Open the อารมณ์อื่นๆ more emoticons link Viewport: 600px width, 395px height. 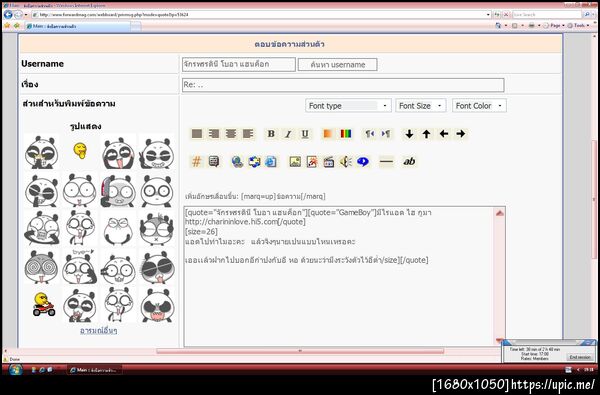point(99,330)
